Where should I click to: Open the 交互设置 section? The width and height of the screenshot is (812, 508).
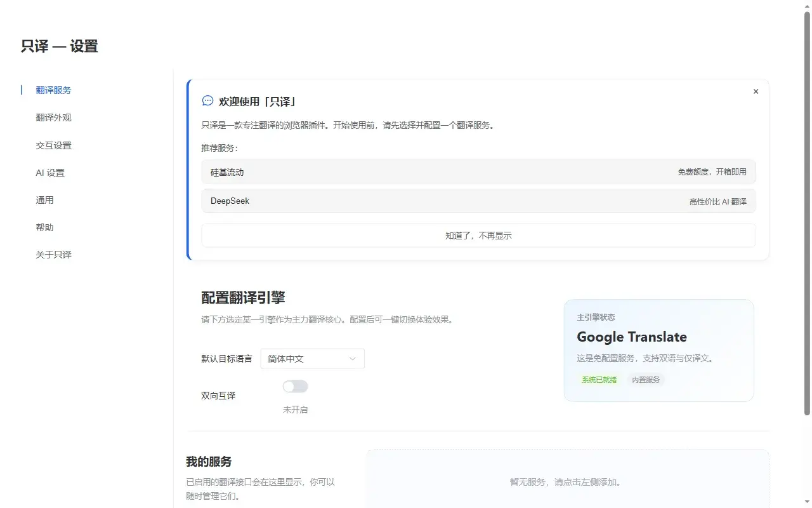(x=54, y=145)
